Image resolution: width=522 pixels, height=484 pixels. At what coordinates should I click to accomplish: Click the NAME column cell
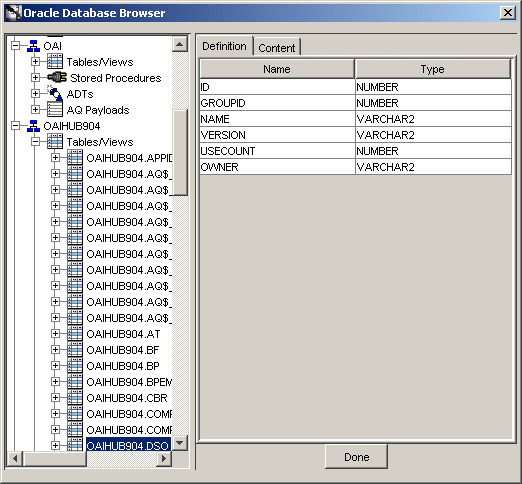277,119
